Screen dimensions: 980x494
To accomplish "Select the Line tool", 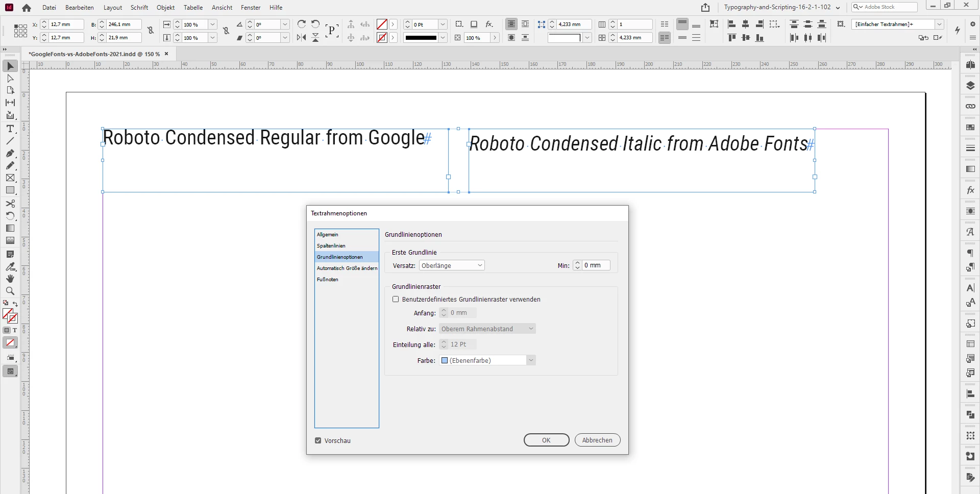I will click(x=10, y=141).
